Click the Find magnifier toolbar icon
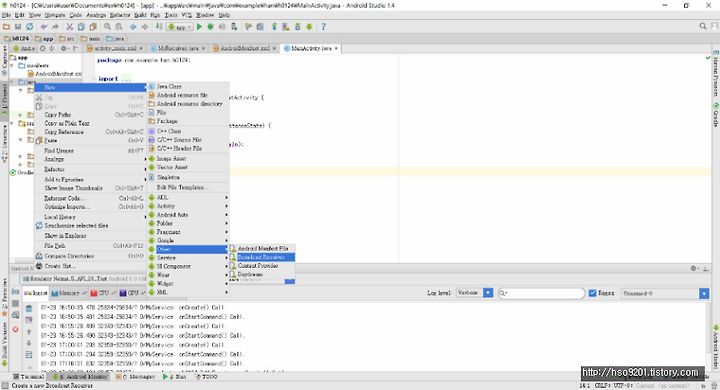720x390 pixels. [107, 27]
